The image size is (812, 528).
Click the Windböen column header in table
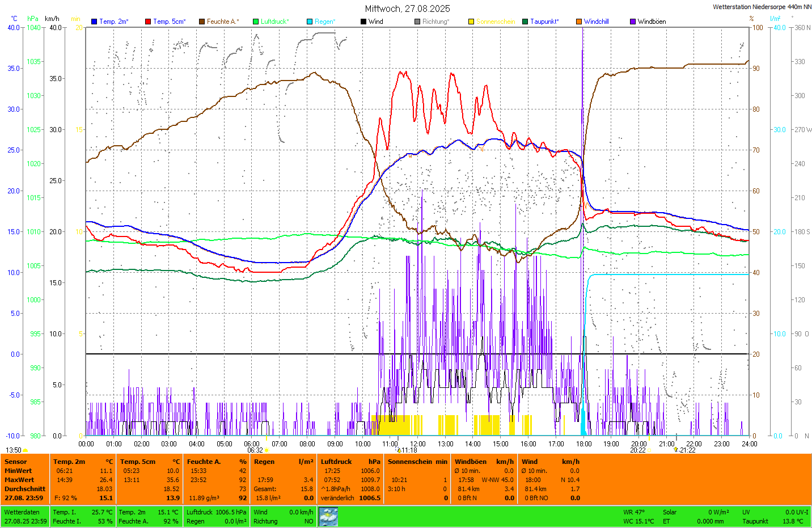(x=471, y=462)
